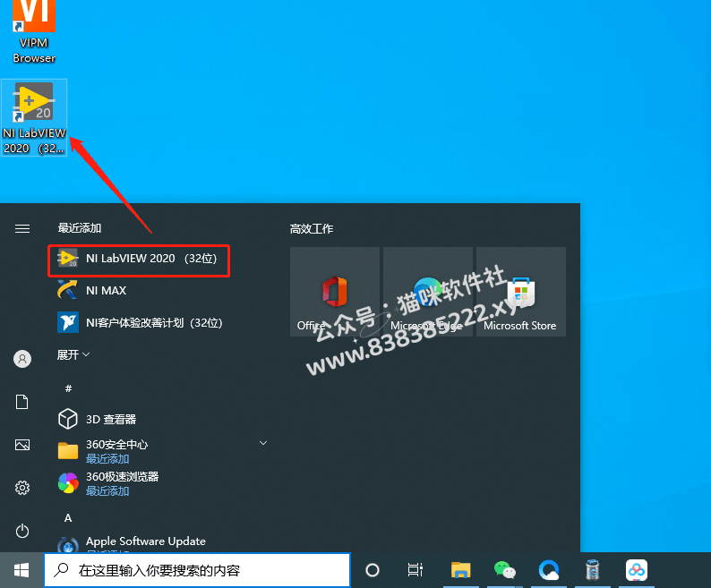Open Documents from Start sidebar
This screenshot has height=588, width=711.
22,402
